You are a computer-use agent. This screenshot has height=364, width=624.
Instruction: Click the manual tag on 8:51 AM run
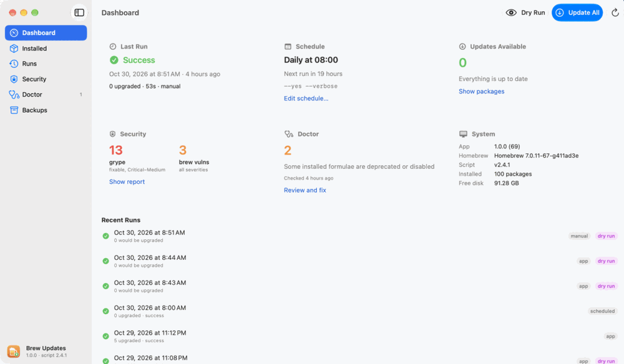[579, 236]
